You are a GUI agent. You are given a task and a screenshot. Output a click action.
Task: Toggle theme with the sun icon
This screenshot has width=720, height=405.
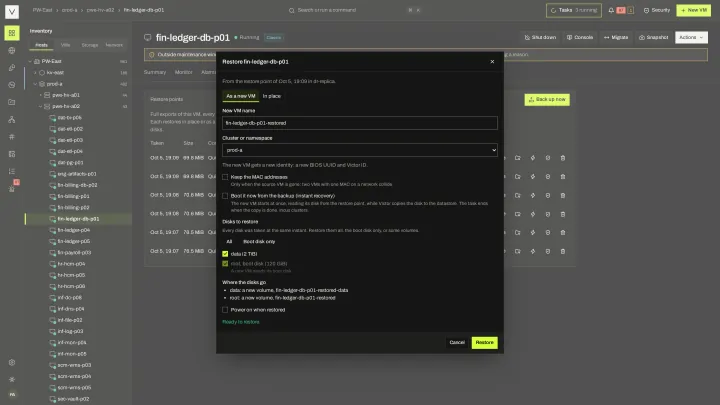(x=12, y=379)
